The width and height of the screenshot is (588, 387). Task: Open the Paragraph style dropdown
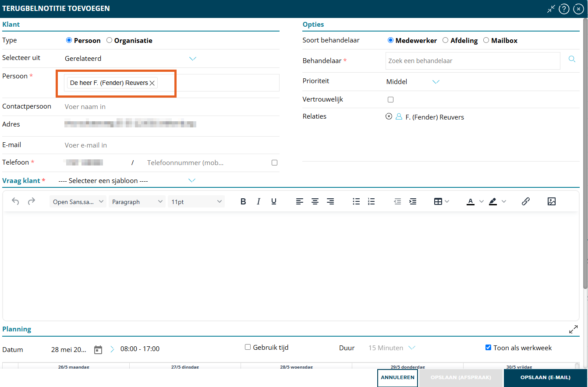(x=137, y=202)
